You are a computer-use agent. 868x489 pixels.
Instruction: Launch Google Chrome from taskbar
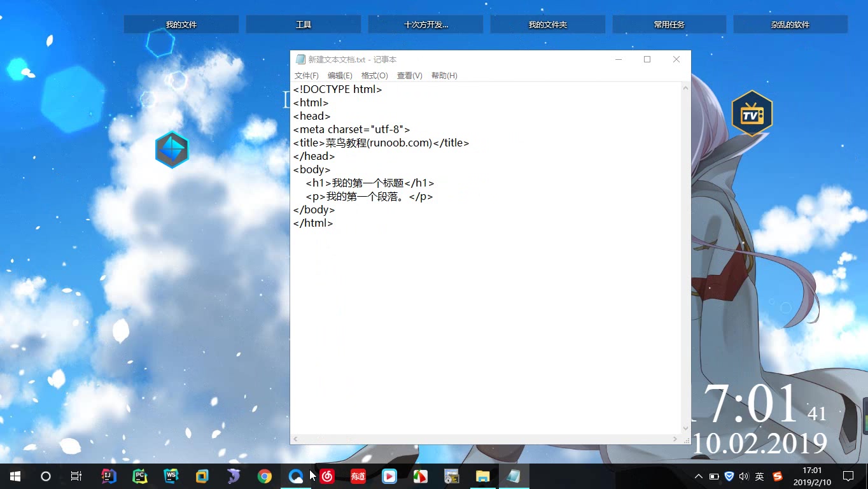[x=265, y=476]
